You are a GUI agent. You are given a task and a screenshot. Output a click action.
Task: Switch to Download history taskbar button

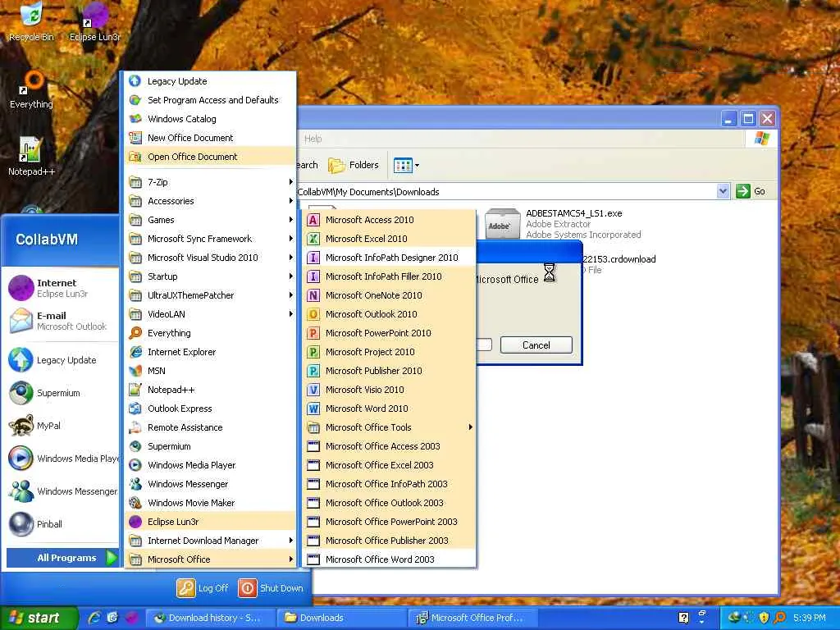pyautogui.click(x=210, y=618)
